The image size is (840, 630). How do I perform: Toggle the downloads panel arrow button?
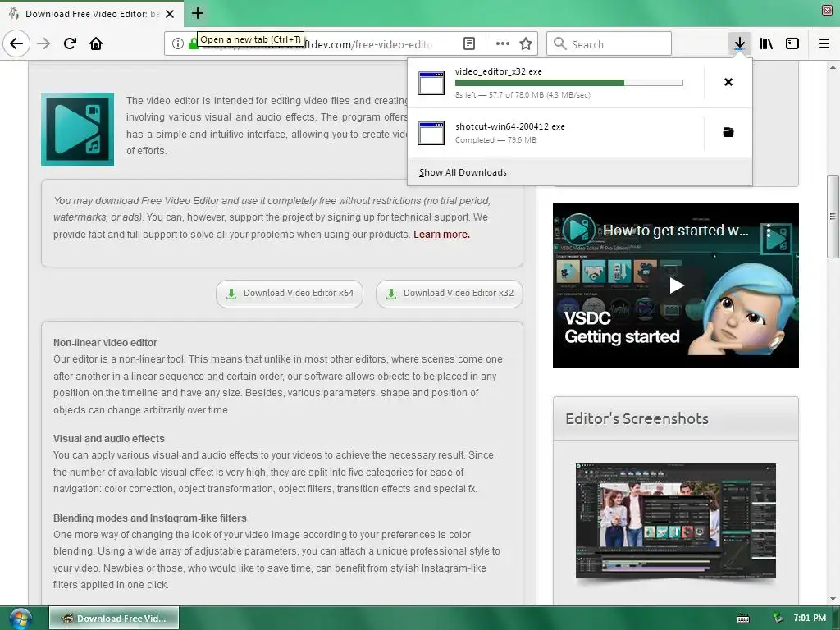(x=739, y=43)
